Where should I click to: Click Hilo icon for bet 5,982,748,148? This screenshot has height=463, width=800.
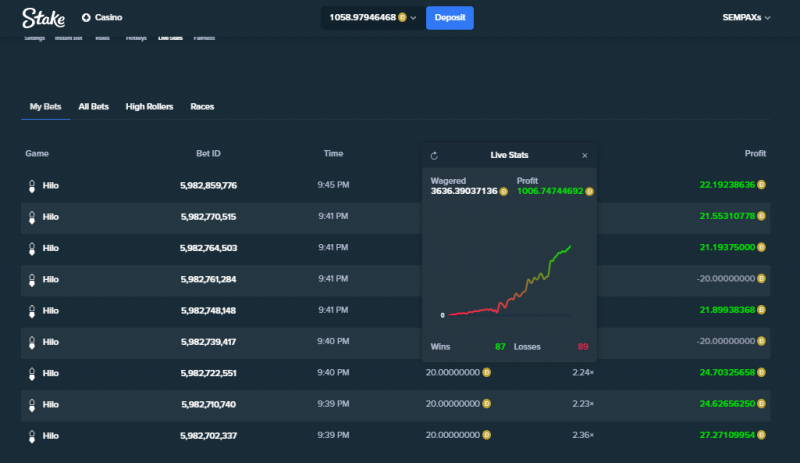pos(32,311)
